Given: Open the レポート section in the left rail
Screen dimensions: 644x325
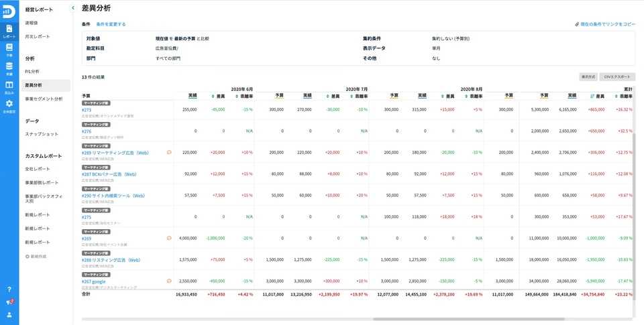Looking at the screenshot, I should tap(9, 30).
